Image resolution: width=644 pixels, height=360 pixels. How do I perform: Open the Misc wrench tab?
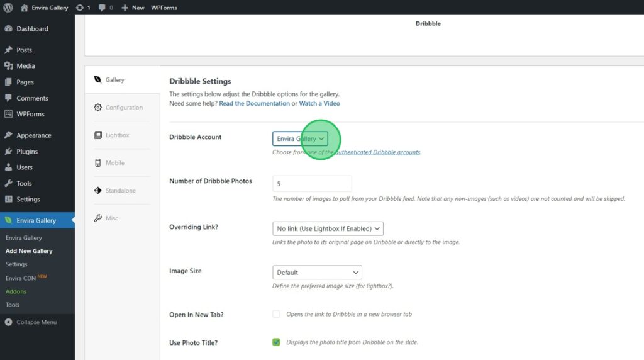111,218
